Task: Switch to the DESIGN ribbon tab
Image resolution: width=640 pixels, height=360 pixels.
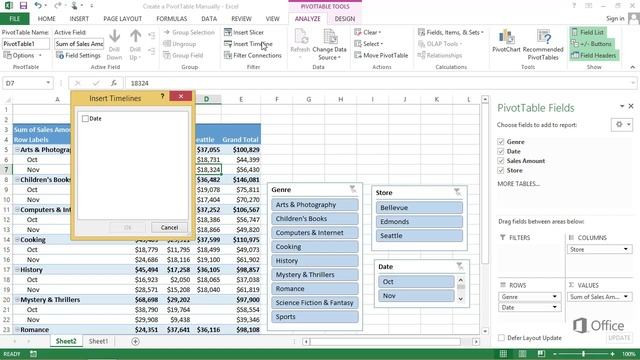Action: point(345,19)
